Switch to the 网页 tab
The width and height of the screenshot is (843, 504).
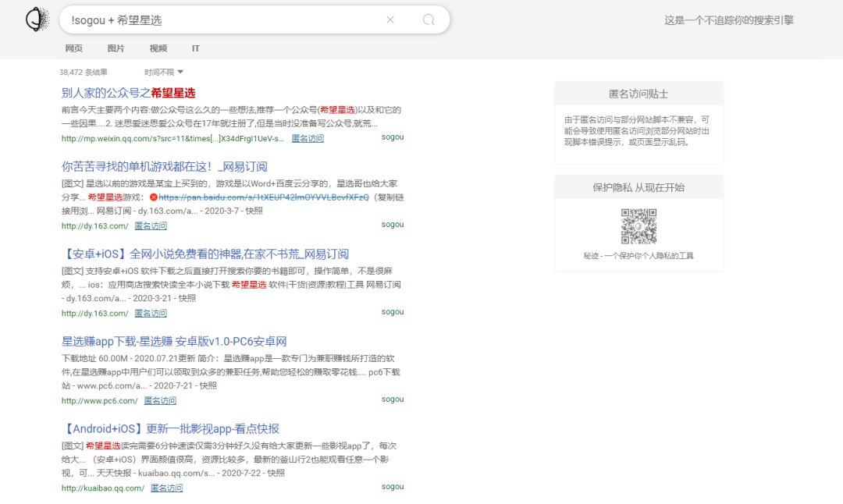click(x=74, y=48)
